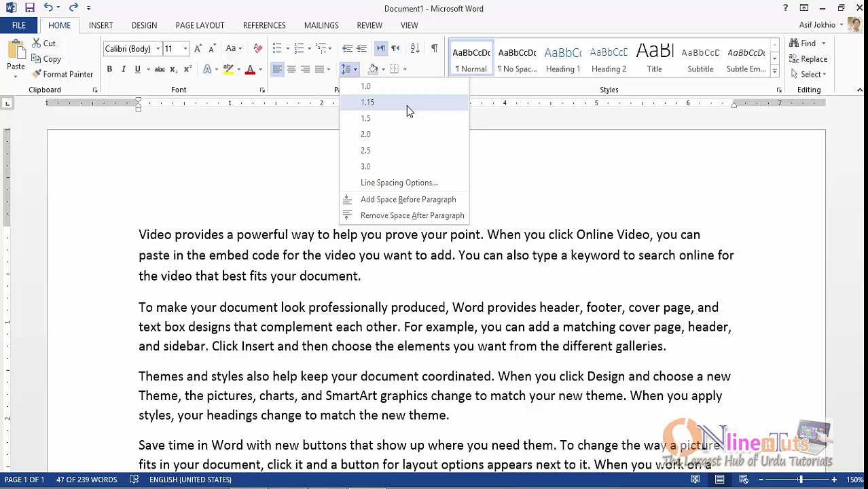868x489 pixels.
Task: Choose Remove Space After Paragraph
Action: [404, 216]
